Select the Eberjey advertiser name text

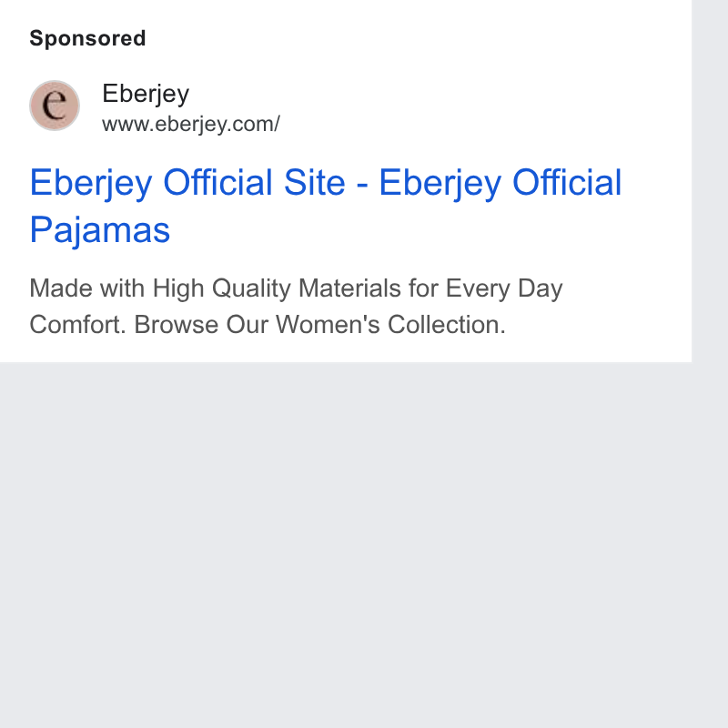click(146, 94)
